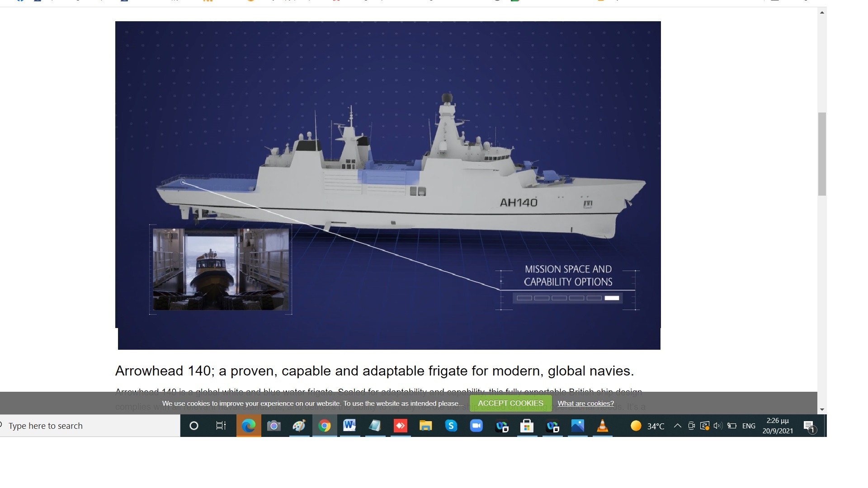Click the boat launch bay thumbnail
The height and width of the screenshot is (488, 868).
tap(221, 269)
